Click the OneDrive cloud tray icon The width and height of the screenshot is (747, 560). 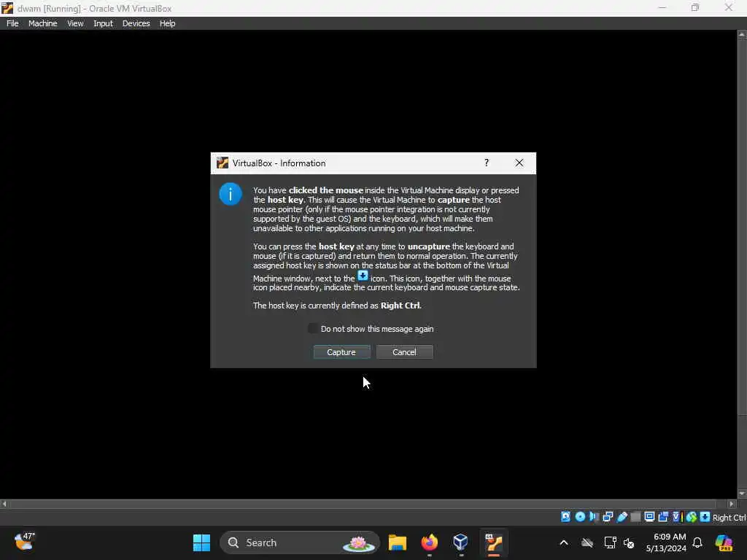click(x=587, y=542)
